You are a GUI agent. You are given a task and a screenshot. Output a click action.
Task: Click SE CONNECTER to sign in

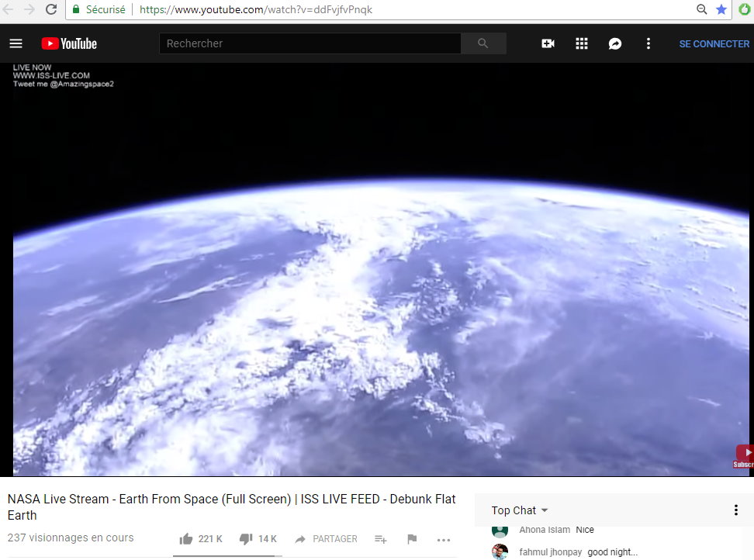(714, 43)
